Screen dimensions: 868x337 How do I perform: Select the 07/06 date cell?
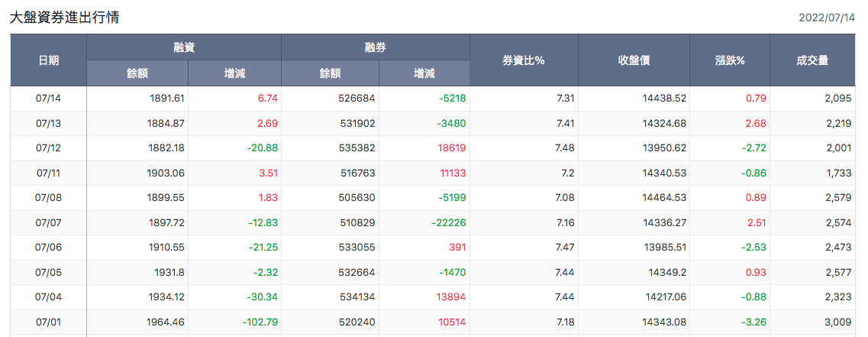point(48,248)
